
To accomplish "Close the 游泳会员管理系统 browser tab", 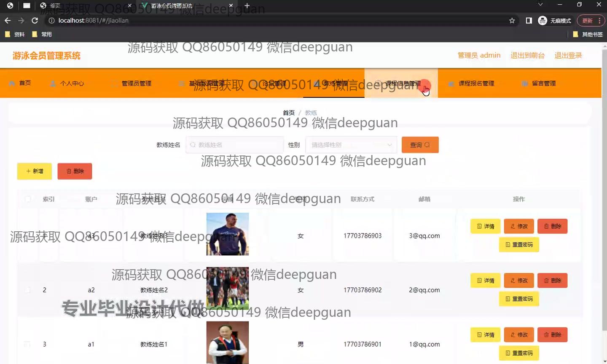I will point(231,6).
